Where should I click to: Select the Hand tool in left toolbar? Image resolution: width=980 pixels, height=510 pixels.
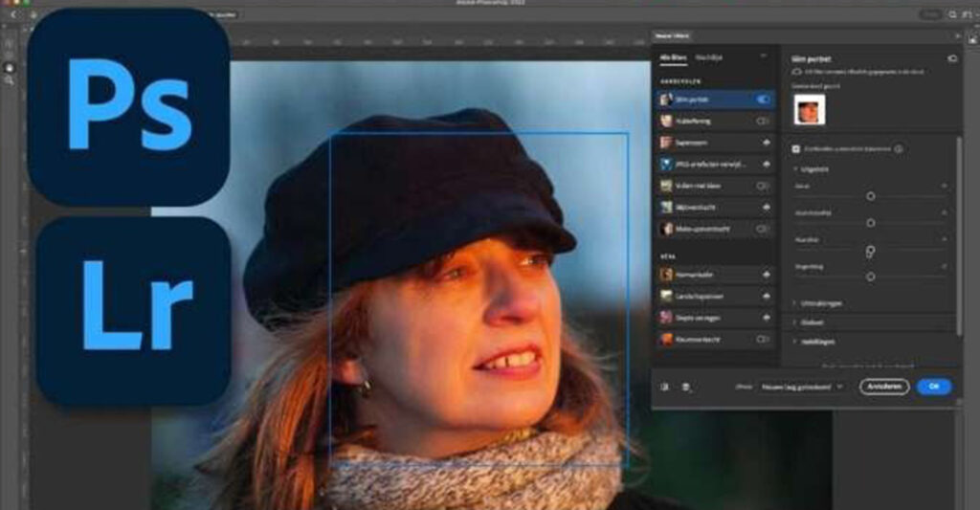point(9,67)
